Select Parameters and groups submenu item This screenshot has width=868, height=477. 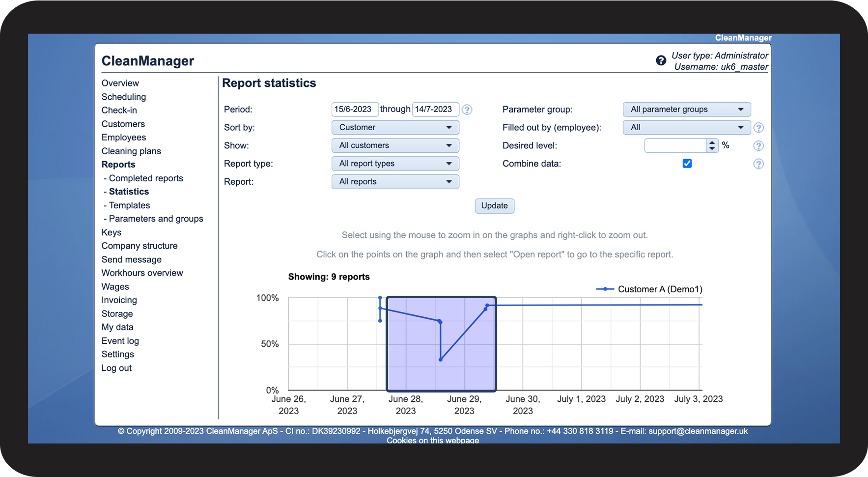156,219
